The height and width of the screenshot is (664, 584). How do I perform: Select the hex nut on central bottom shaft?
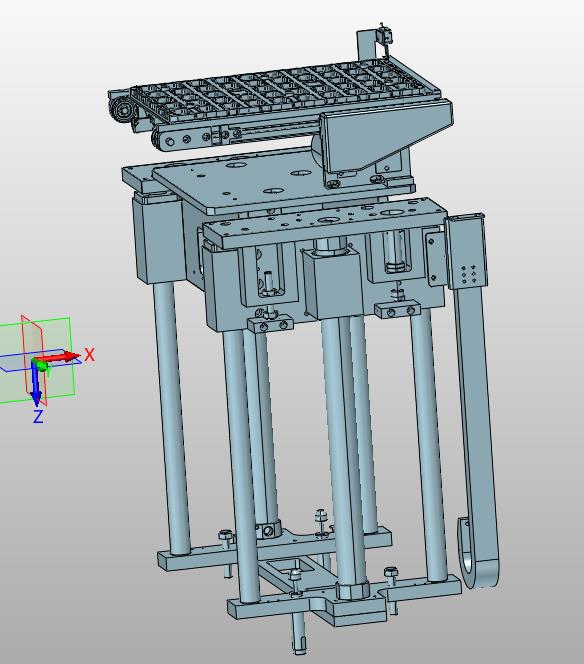click(x=352, y=590)
